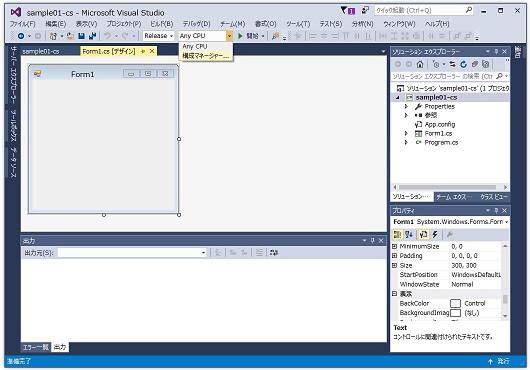Toggle the Properties view button in Properties toolbar

click(423, 234)
